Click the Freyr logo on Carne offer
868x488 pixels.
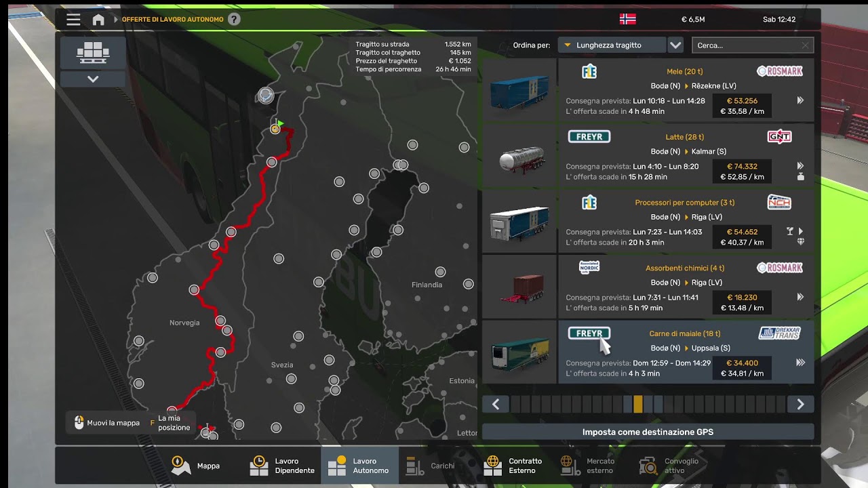(x=589, y=333)
